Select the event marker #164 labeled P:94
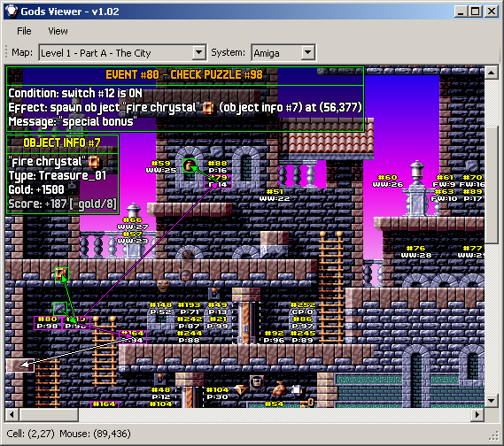This screenshot has width=504, height=446. tap(133, 337)
